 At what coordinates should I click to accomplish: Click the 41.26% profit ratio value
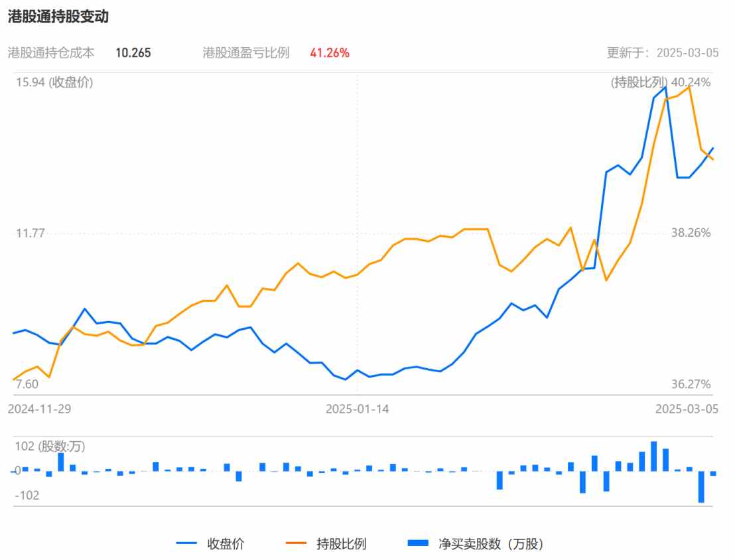click(330, 53)
